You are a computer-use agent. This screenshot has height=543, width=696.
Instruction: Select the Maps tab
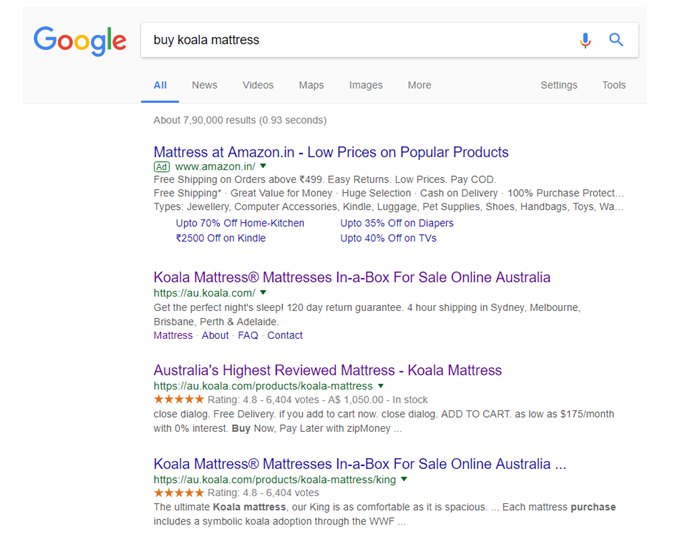311,86
